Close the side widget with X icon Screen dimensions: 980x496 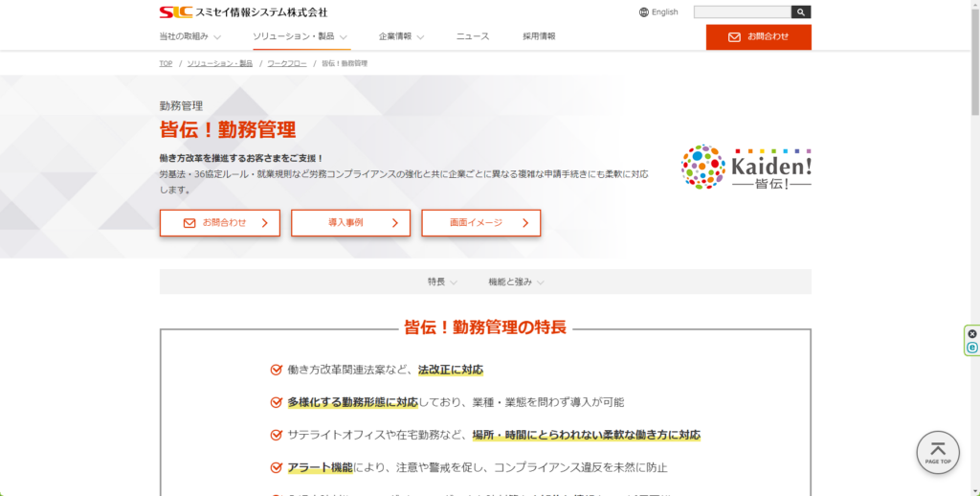(x=972, y=334)
